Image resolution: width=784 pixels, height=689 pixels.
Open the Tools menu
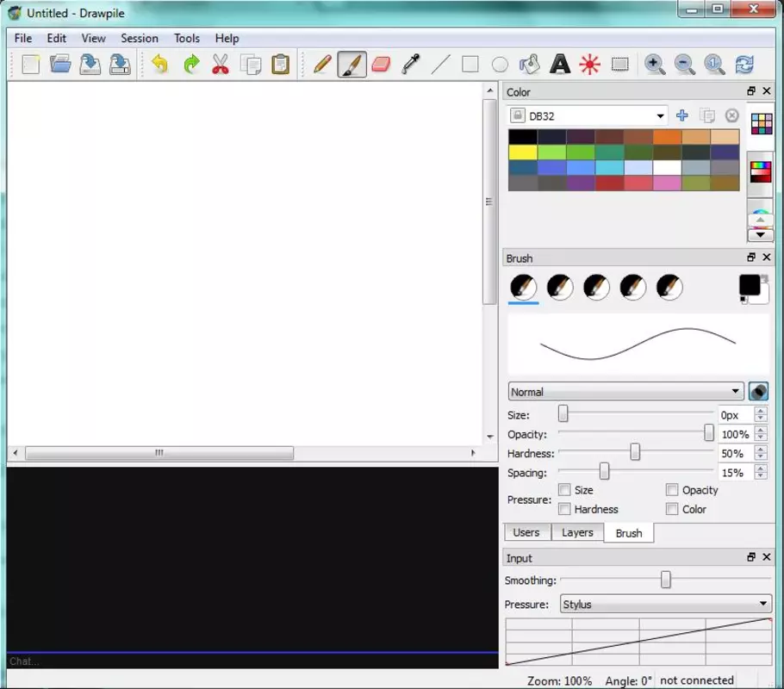point(186,39)
